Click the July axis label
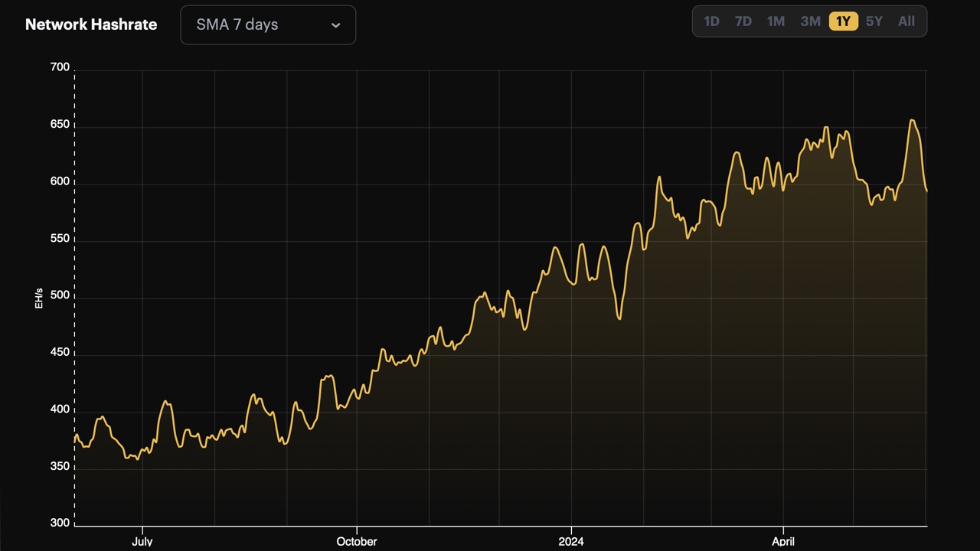This screenshot has width=980, height=551. tap(142, 541)
